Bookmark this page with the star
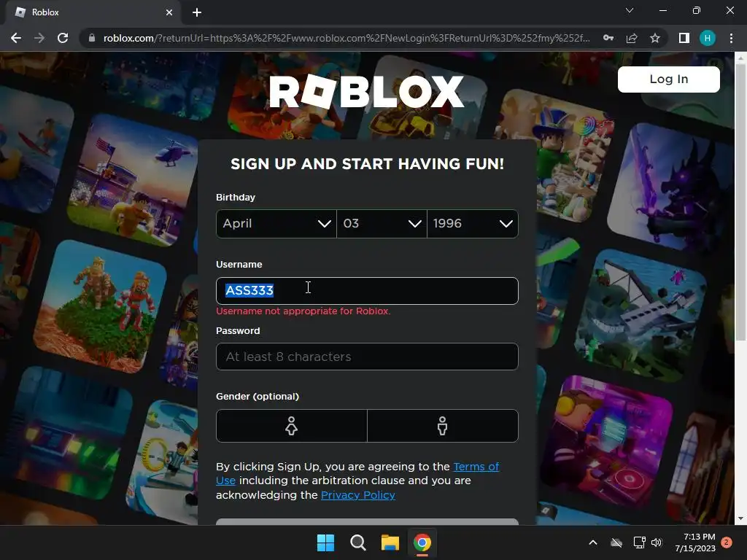This screenshot has height=560, width=747. pos(655,38)
